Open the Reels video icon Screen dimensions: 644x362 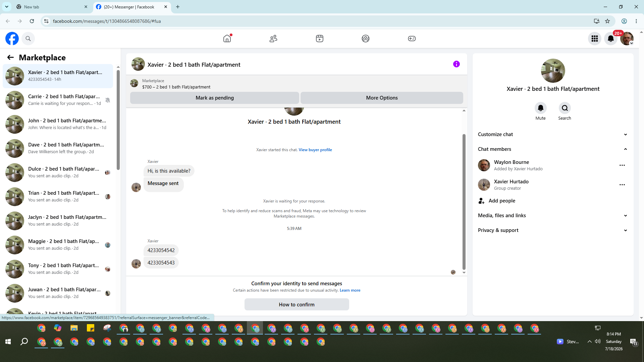[x=320, y=39]
